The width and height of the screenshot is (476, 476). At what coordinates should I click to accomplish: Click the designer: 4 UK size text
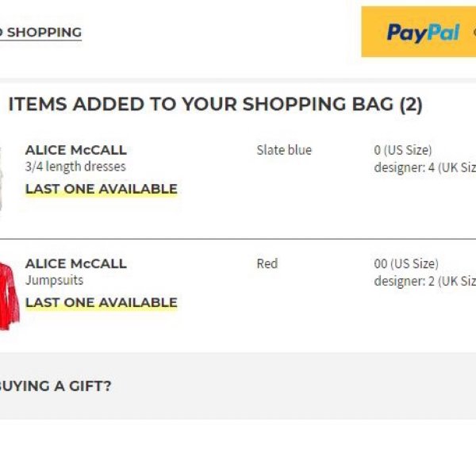[425, 167]
